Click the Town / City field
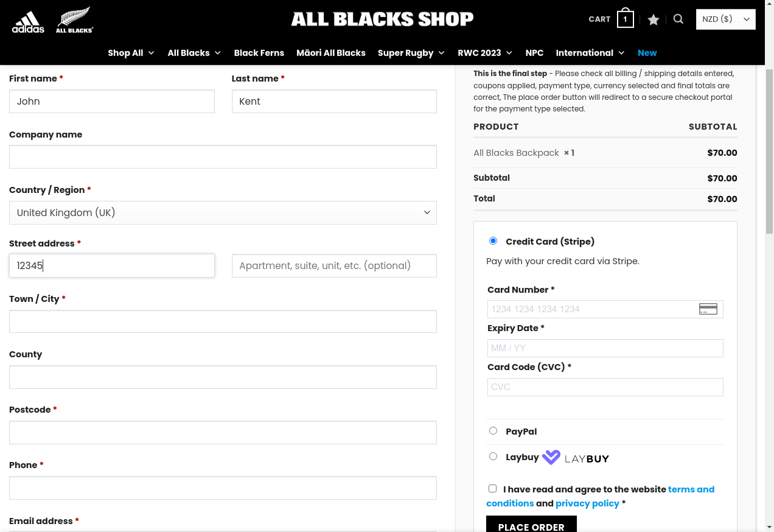This screenshot has height=532, width=774. pos(223,321)
